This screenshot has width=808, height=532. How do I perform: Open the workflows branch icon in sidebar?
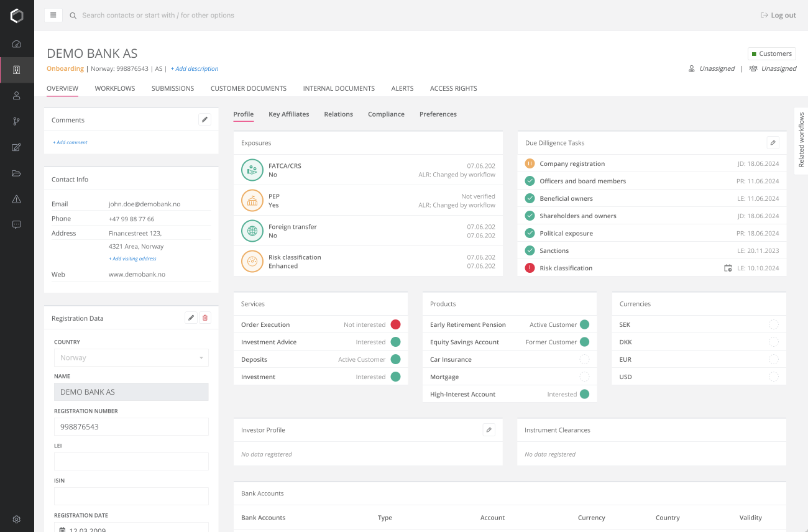pos(17,121)
